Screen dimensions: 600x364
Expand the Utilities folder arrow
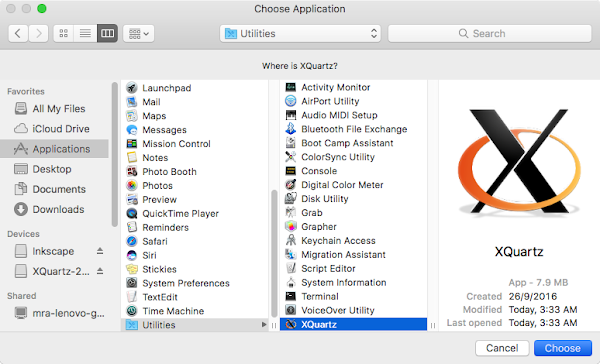click(x=264, y=325)
